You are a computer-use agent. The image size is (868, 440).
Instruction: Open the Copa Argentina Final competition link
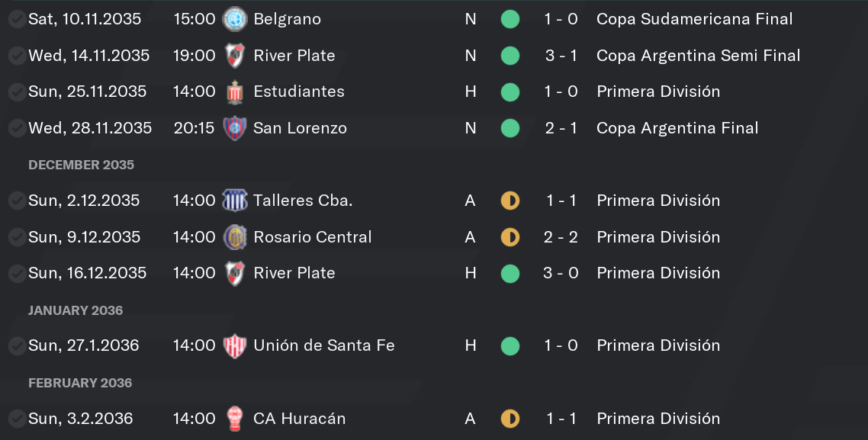[x=677, y=128]
